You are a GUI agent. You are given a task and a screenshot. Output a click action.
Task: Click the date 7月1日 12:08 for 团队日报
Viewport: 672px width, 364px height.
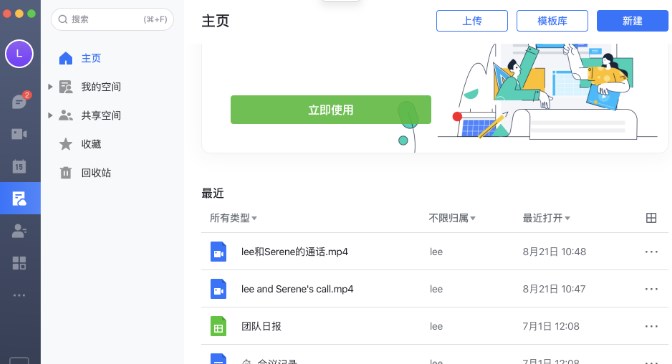point(551,326)
